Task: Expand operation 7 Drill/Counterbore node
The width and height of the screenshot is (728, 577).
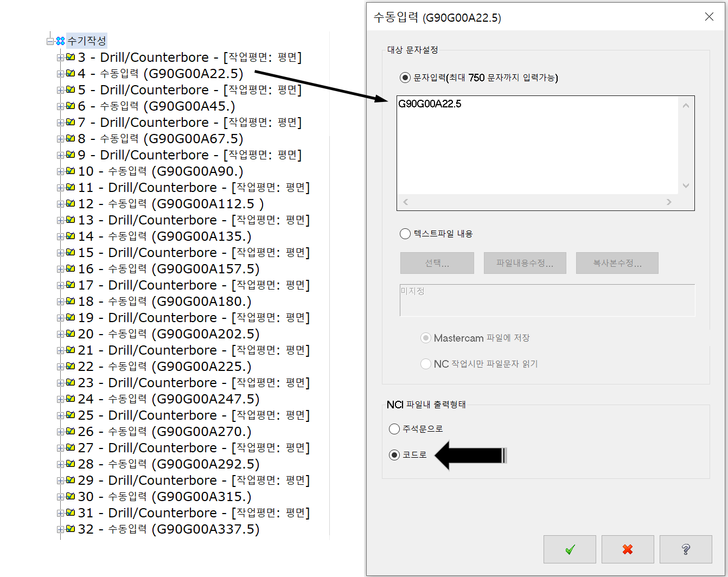Action: tap(60, 123)
